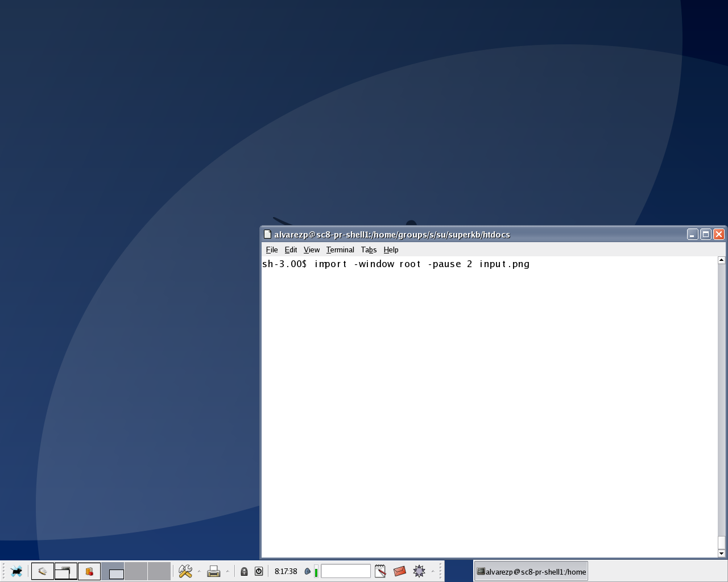Select the first workspace in pager
The image size is (728, 582).
pos(113,571)
